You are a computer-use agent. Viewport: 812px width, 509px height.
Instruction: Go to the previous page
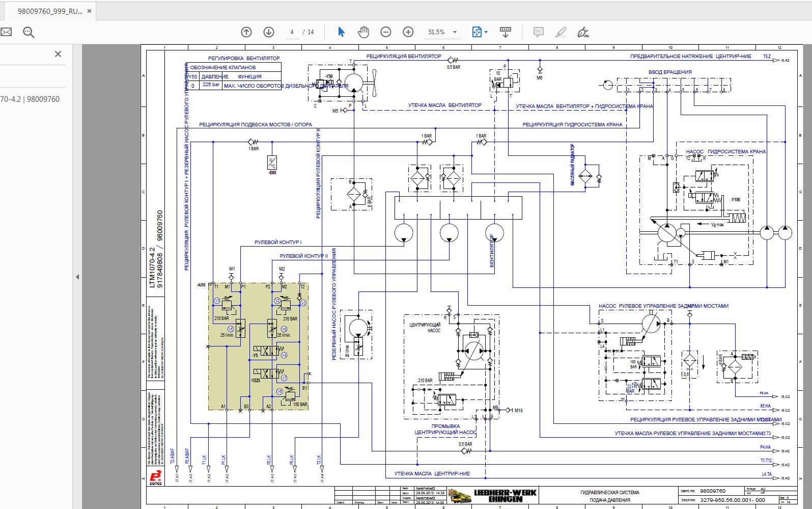click(246, 32)
